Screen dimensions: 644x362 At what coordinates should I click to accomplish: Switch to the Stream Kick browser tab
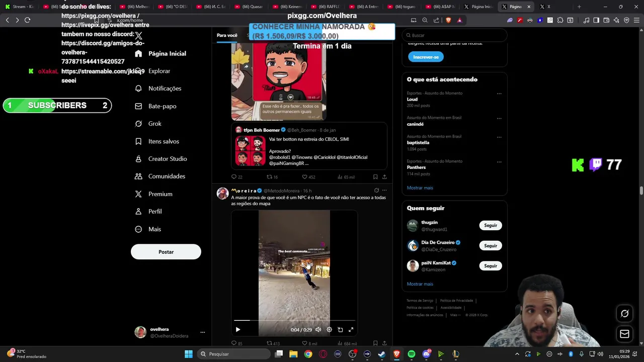[19, 7]
